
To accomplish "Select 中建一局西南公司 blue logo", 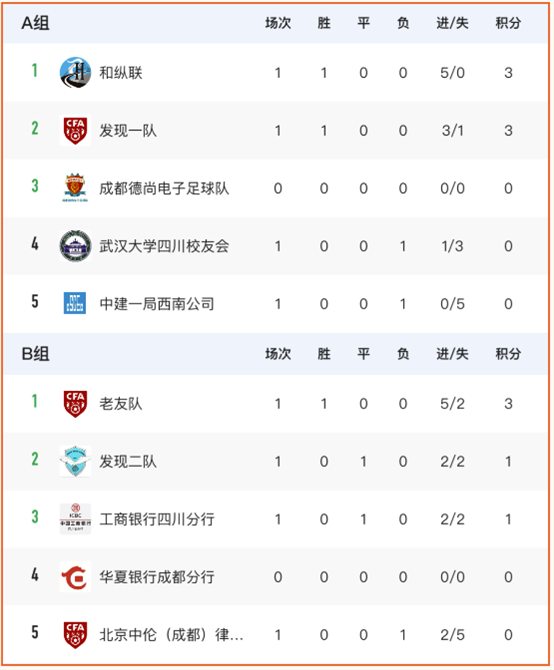I will pyautogui.click(x=75, y=303).
